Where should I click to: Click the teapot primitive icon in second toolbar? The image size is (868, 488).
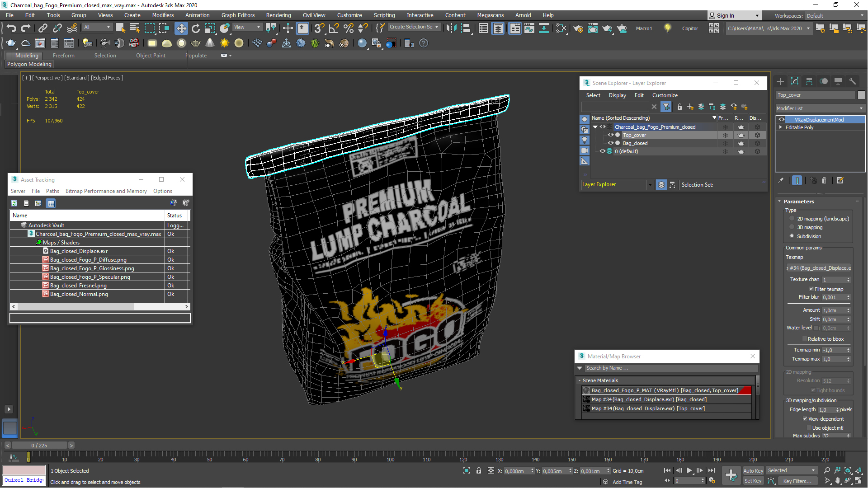coord(195,43)
